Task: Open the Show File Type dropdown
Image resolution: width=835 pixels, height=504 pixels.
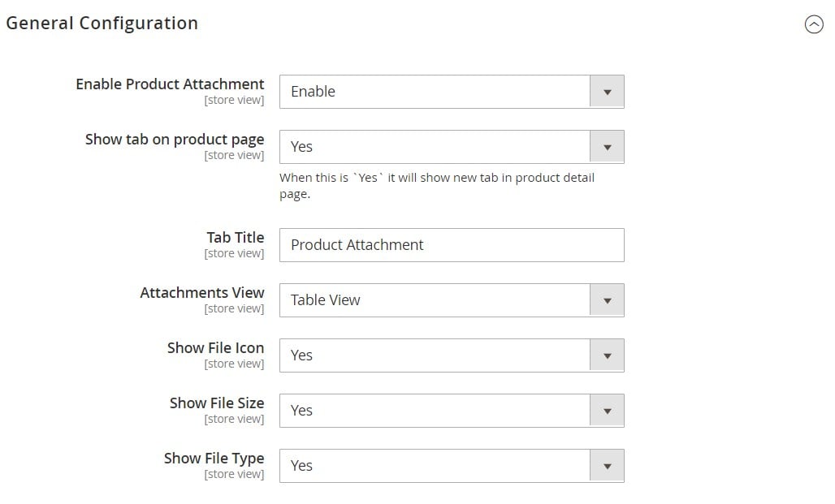Action: click(452, 466)
